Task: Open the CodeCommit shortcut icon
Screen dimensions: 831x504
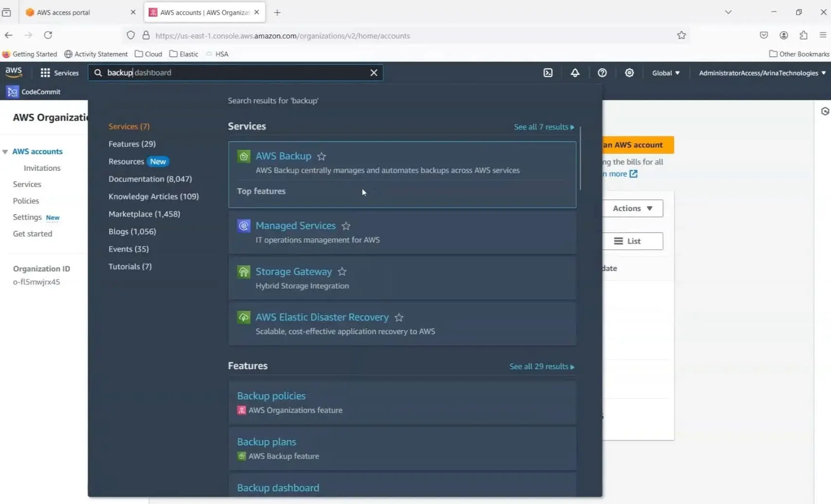Action: [13, 91]
